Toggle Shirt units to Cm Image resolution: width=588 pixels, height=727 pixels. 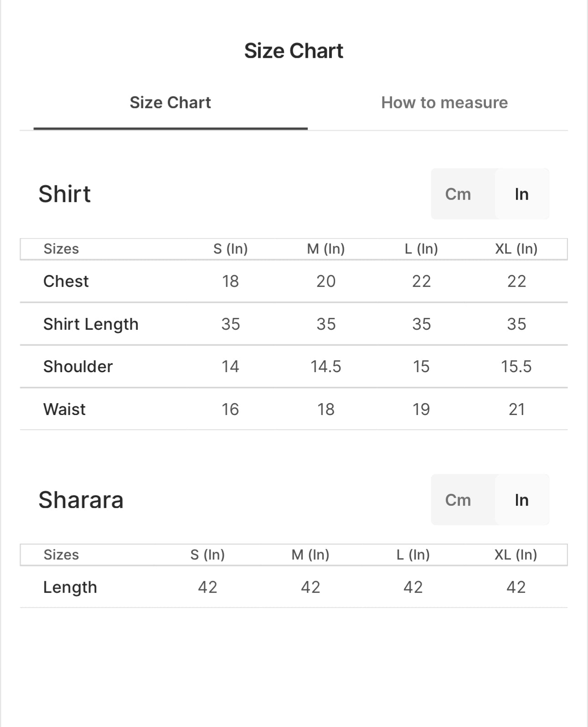point(458,194)
